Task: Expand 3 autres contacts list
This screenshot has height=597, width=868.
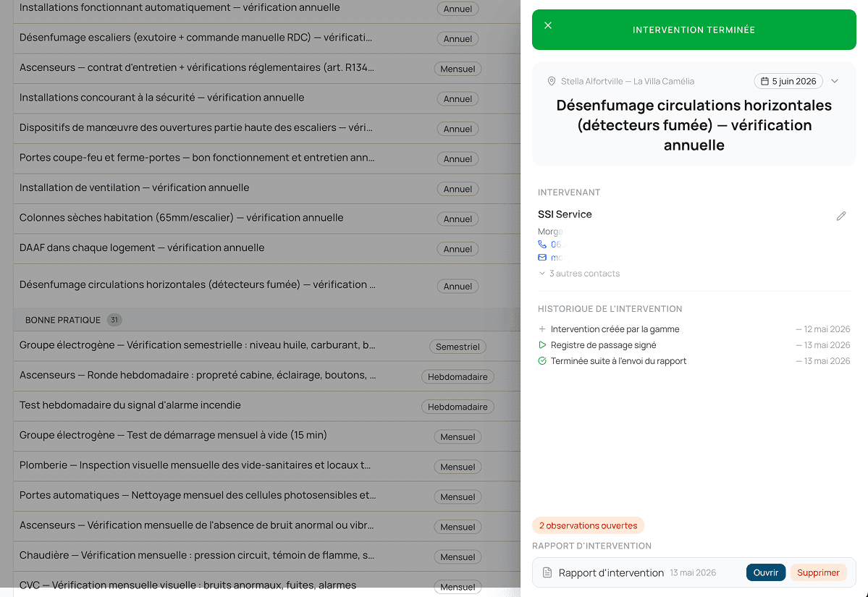Action: (579, 274)
